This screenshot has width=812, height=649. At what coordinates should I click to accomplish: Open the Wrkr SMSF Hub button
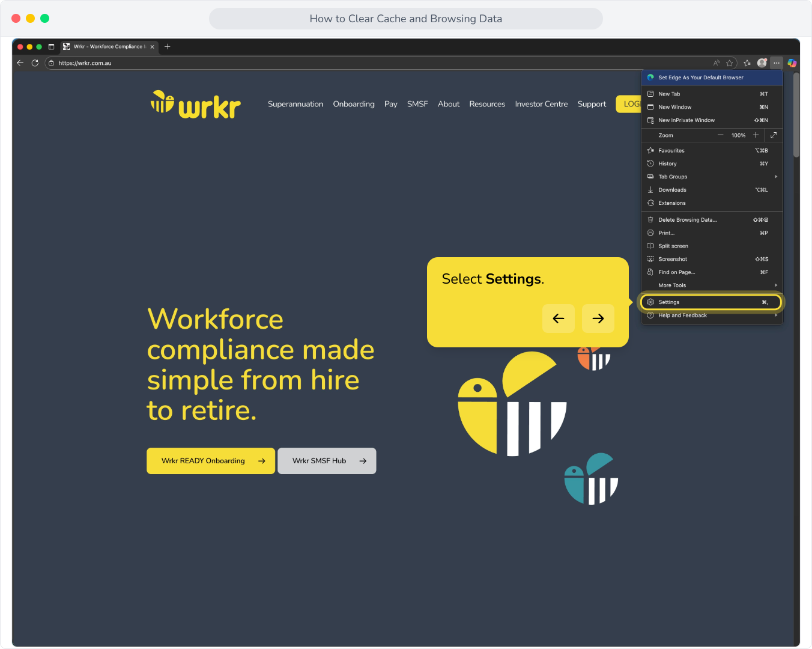(x=327, y=461)
